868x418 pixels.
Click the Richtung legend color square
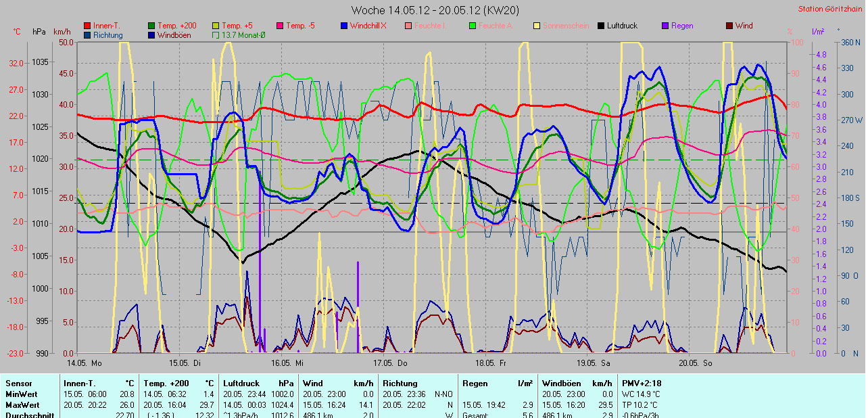[88, 35]
